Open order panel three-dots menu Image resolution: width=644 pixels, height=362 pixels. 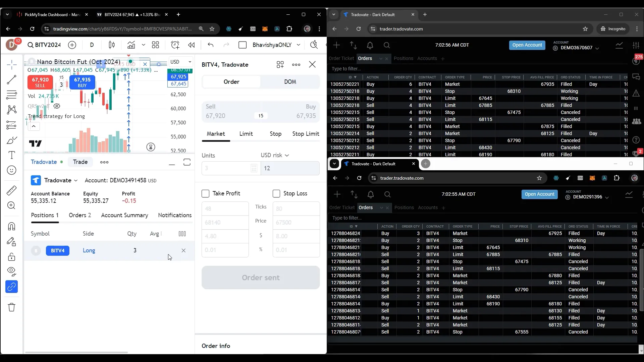296,65
